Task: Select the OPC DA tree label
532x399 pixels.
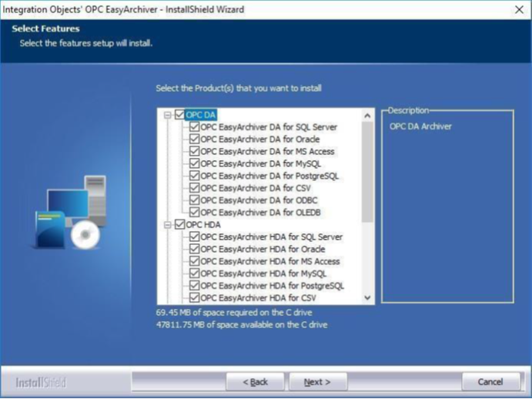Action: click(201, 115)
